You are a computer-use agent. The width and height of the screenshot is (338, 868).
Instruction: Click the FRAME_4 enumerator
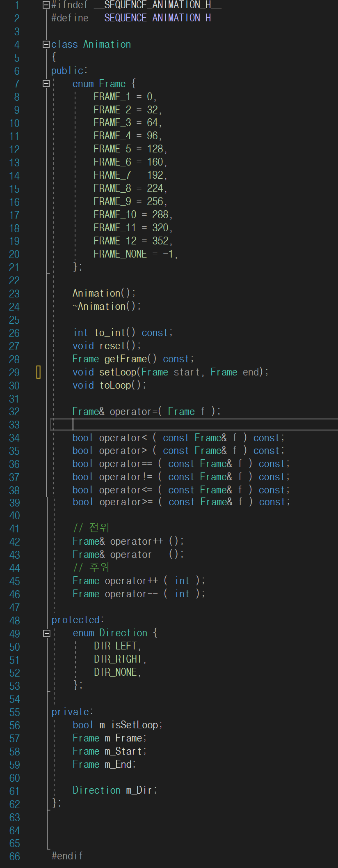coord(112,136)
